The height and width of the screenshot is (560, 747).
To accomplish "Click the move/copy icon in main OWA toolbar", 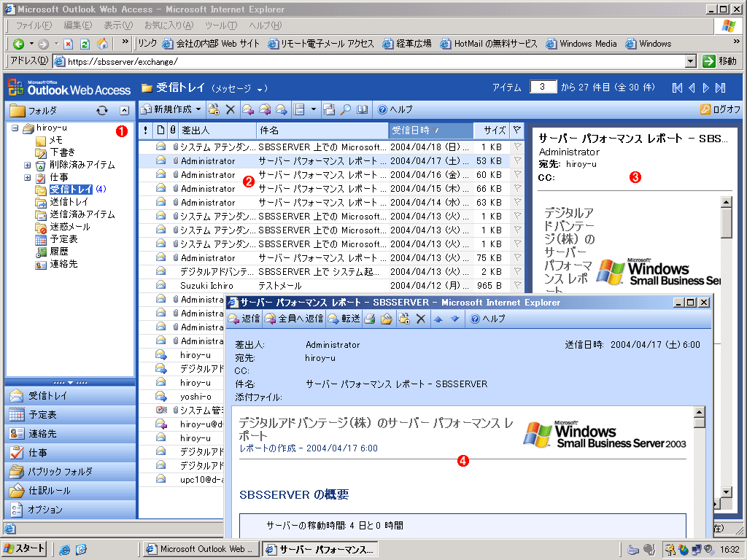I will coord(214,109).
